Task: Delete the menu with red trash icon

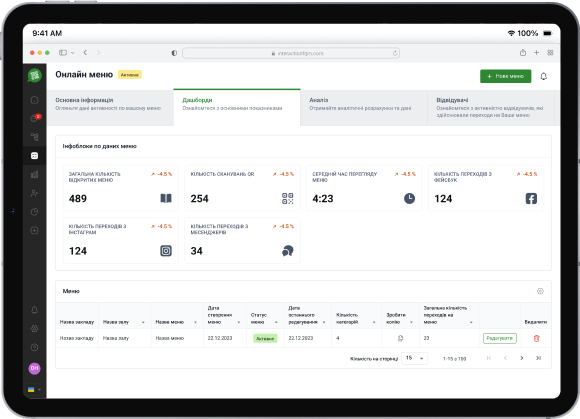Action: pos(536,338)
